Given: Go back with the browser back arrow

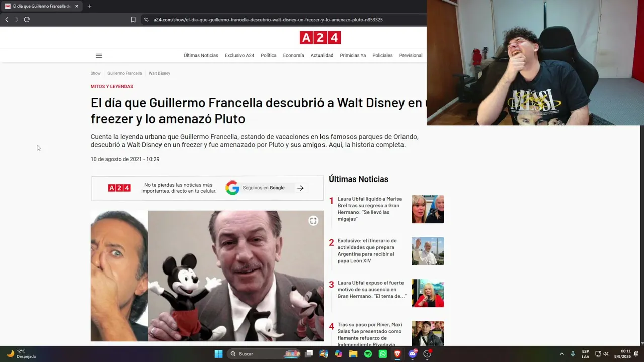Looking at the screenshot, I should [x=7, y=20].
